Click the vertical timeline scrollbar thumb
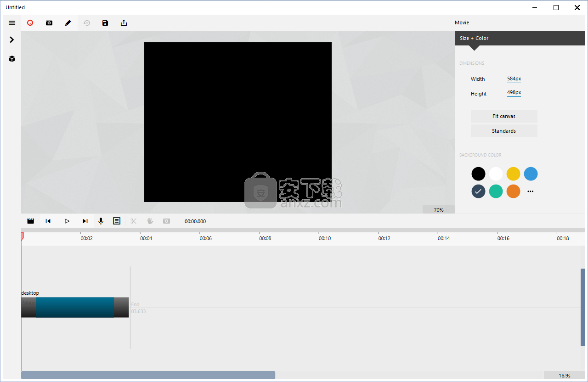 [583, 307]
